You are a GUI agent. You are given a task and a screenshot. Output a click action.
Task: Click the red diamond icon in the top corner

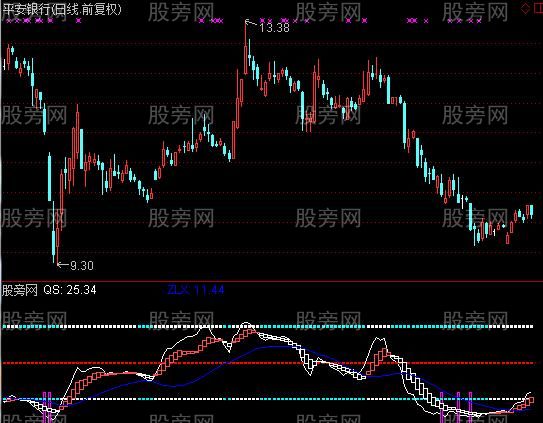[x=525, y=8]
